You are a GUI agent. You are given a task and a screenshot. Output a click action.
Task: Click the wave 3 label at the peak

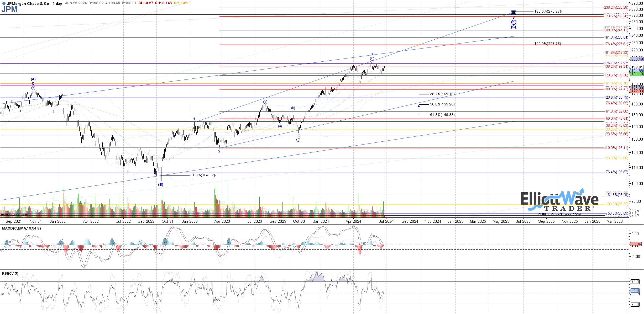(371, 54)
